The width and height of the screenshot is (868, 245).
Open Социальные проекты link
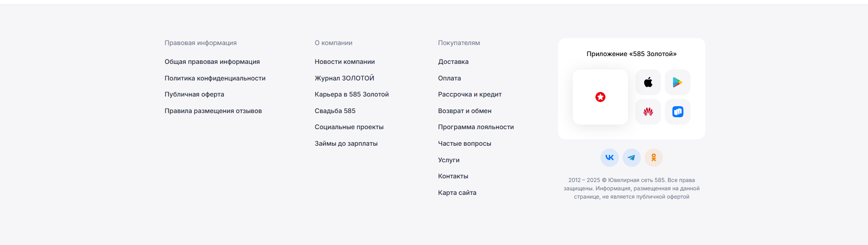[x=349, y=127]
